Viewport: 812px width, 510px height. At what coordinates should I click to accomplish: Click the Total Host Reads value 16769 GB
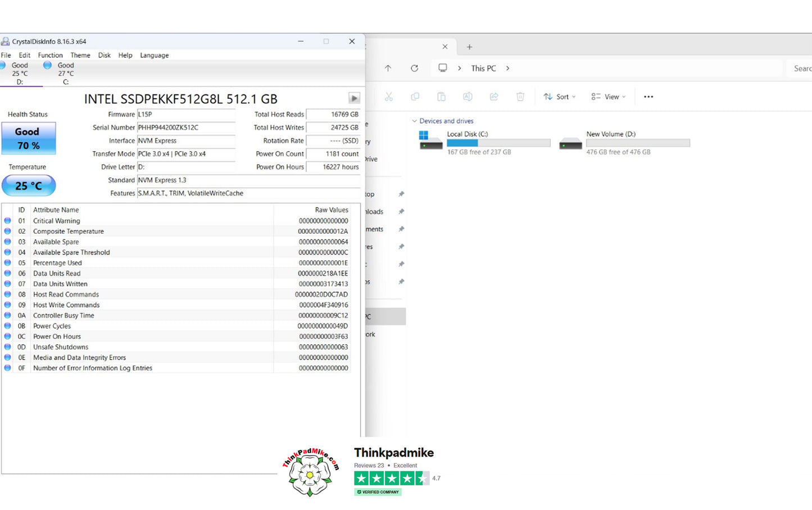click(x=333, y=114)
